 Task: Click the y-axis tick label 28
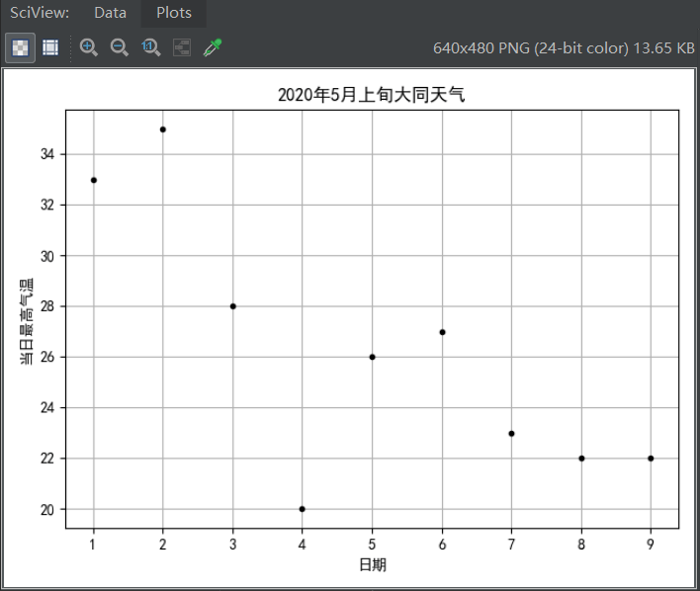tap(47, 306)
